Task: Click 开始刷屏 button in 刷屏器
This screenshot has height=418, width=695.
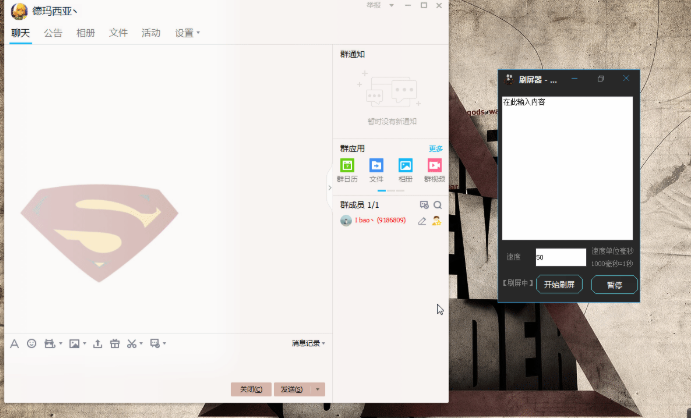Action: click(x=559, y=285)
